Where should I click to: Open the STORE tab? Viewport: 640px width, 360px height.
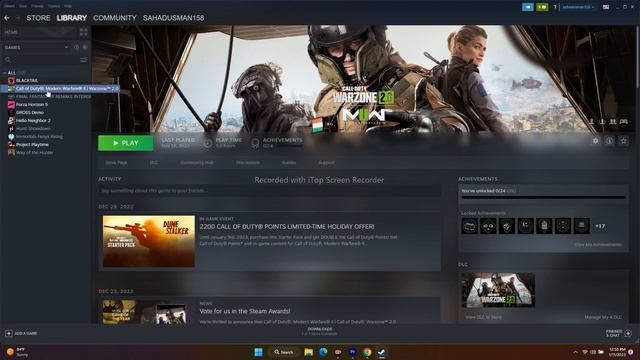[x=38, y=18]
